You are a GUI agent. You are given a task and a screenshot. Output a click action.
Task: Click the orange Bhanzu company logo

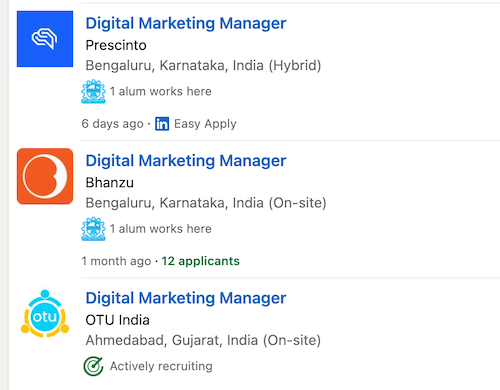(45, 176)
